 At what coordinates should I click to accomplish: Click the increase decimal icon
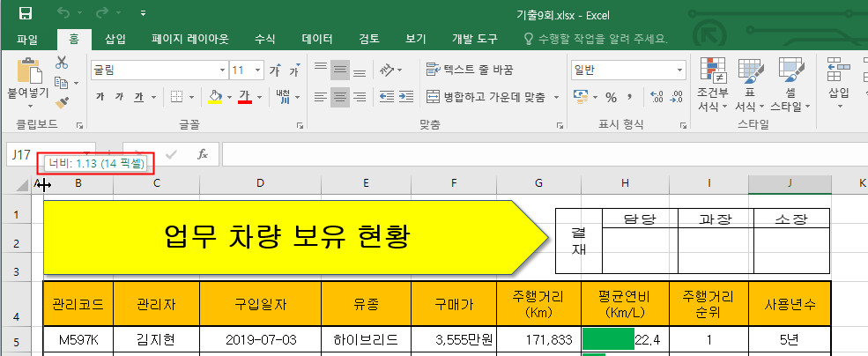pyautogui.click(x=657, y=97)
